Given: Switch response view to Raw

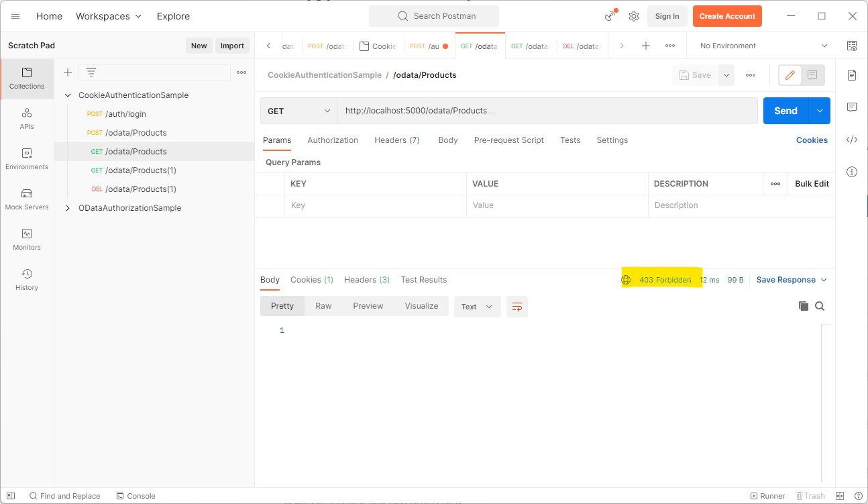Looking at the screenshot, I should pos(323,306).
